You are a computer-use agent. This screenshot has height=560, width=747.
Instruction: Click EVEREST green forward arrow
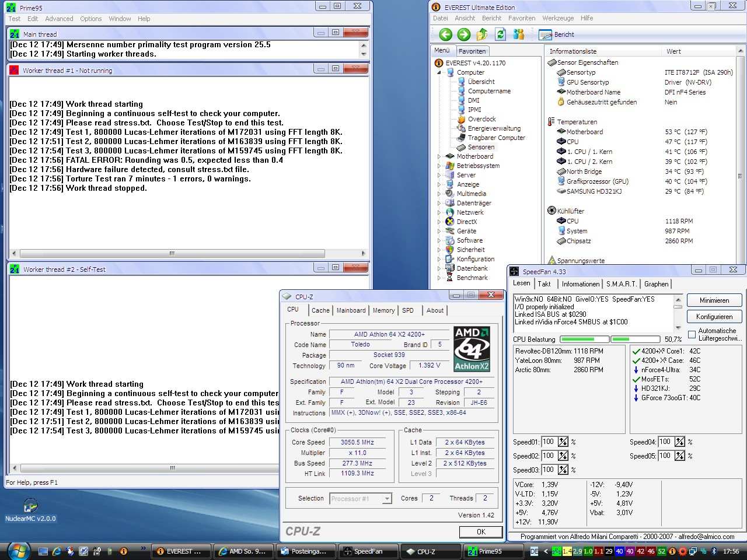click(464, 34)
